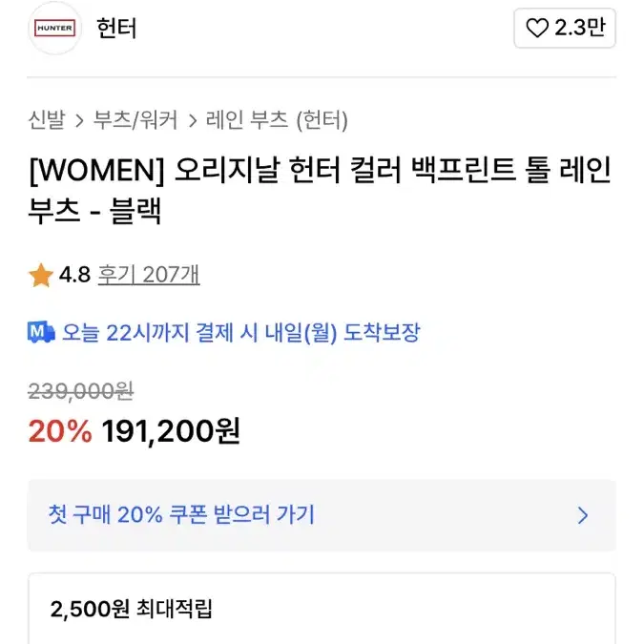Click the blue delivery truck icon
Viewport: 644px width, 644px height.
(x=42, y=333)
